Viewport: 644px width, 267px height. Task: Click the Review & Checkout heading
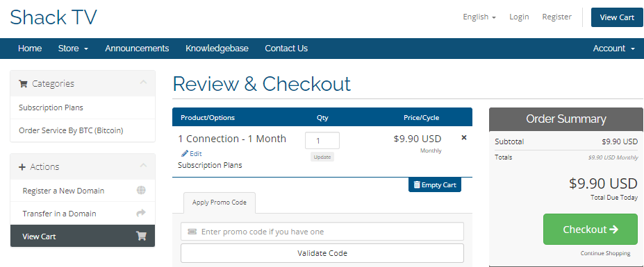(262, 84)
